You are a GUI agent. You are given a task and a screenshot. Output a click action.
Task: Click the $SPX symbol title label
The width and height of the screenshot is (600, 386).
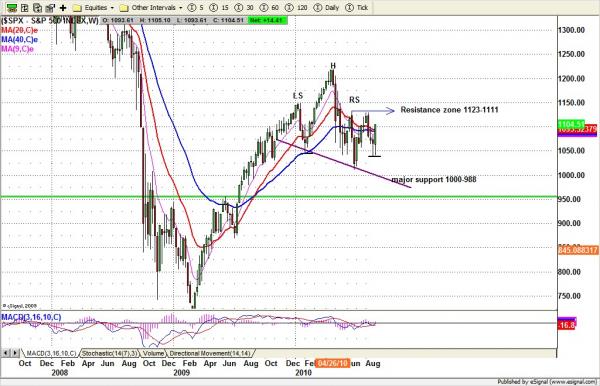click(x=50, y=20)
